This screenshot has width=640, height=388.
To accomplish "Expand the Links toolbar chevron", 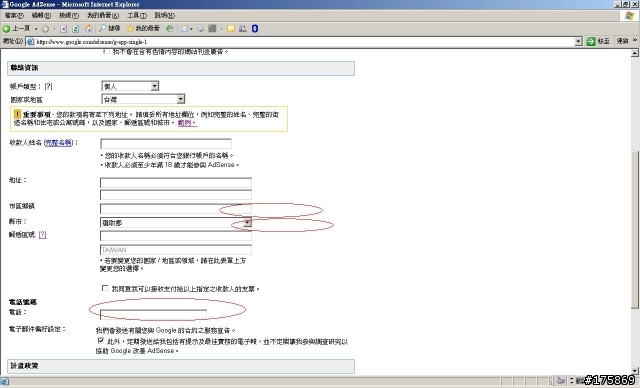I will coord(635,40).
